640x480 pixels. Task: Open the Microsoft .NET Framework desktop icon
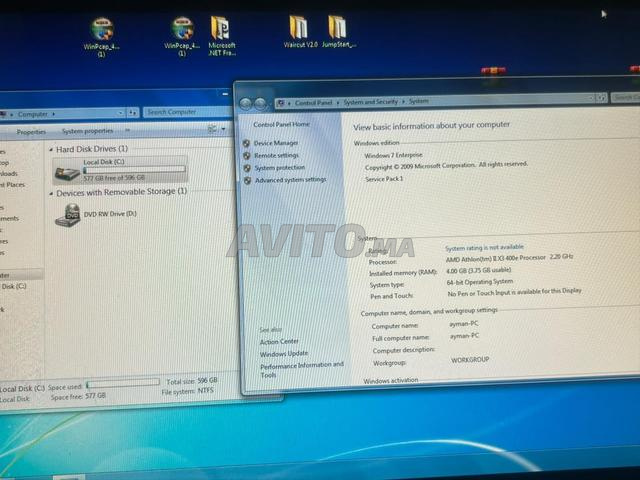pos(222,36)
